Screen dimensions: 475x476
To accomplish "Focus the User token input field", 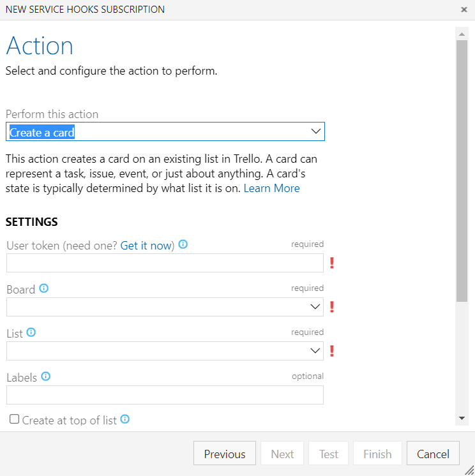I will coord(165,263).
